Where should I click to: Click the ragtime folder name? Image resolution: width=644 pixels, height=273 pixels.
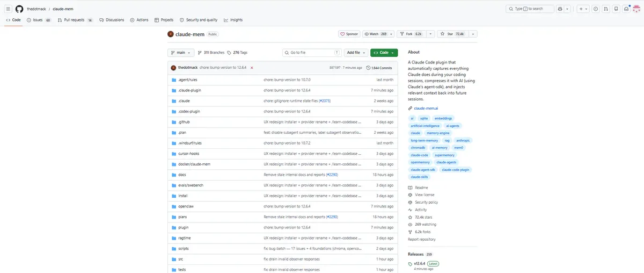(x=185, y=238)
